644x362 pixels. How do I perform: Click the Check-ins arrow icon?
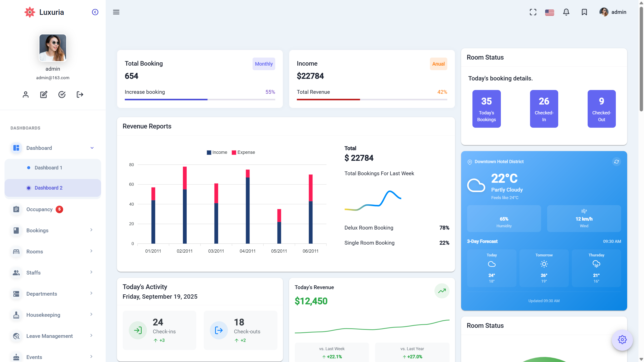tap(138, 330)
